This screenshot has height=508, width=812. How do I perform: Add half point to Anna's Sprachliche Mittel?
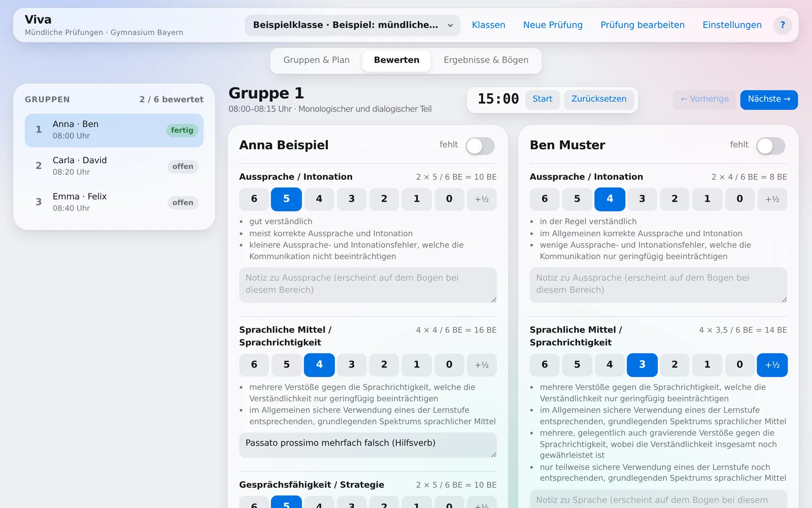482,365
